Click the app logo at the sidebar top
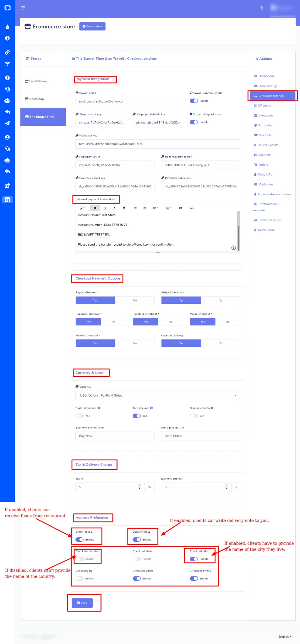 [7, 8]
